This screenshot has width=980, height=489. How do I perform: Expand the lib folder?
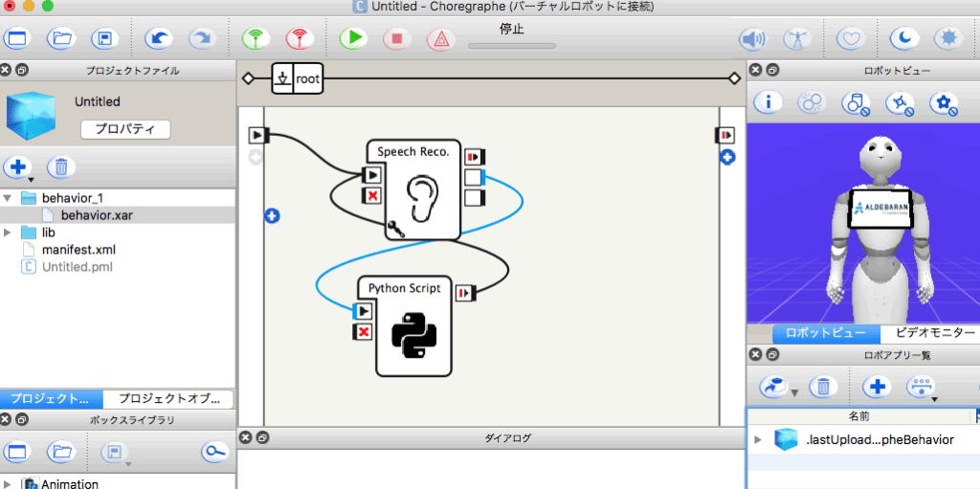click(8, 233)
